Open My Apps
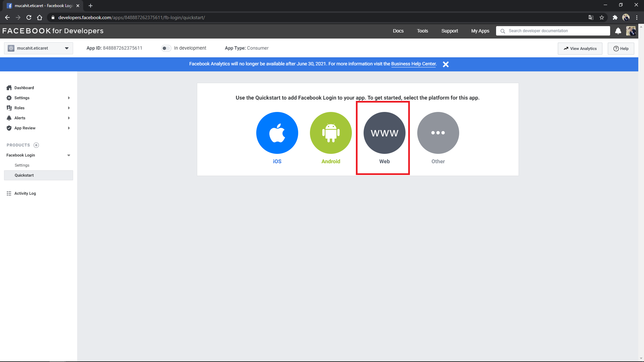The image size is (644, 362). pos(480,31)
